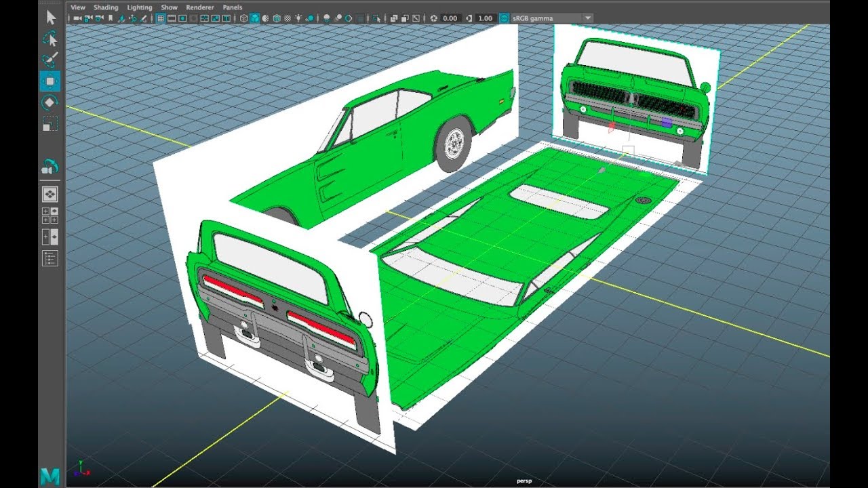Viewport: 868px width, 488px height.
Task: Toggle the Lock Camera icon
Action: click(87, 18)
